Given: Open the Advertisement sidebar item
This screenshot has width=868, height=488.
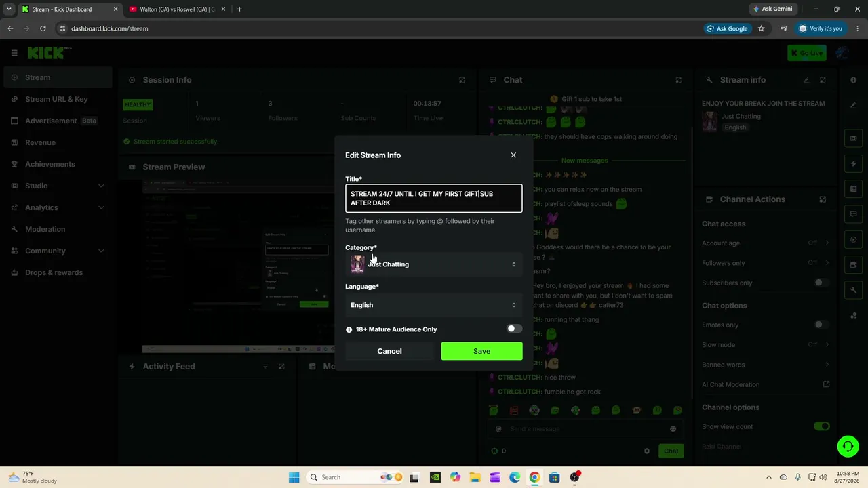Looking at the screenshot, I should click(x=56, y=121).
